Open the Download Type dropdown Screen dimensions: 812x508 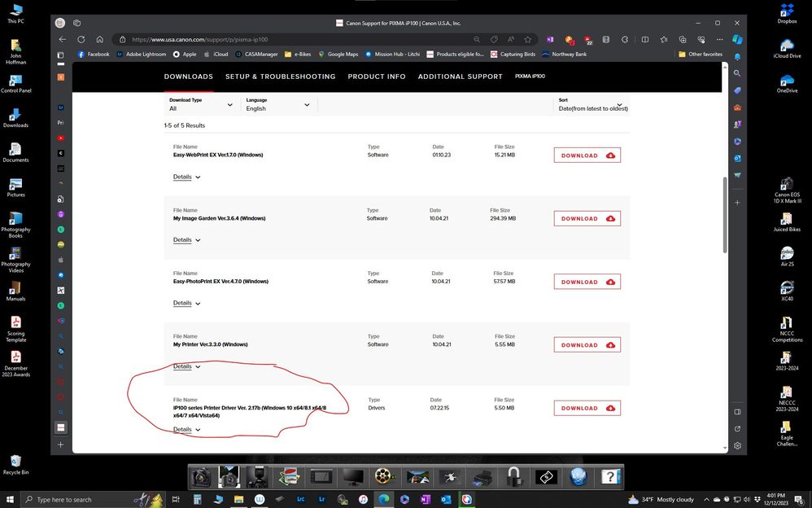(x=200, y=104)
